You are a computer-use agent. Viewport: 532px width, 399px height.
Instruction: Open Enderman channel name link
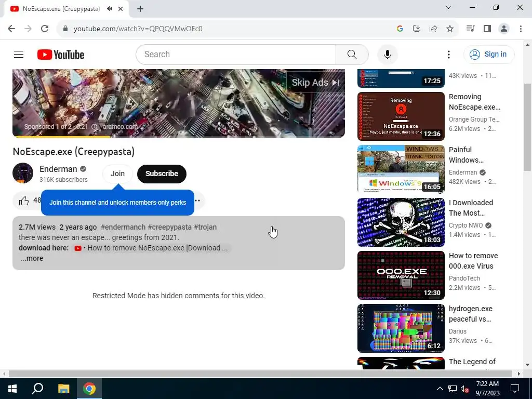click(58, 169)
